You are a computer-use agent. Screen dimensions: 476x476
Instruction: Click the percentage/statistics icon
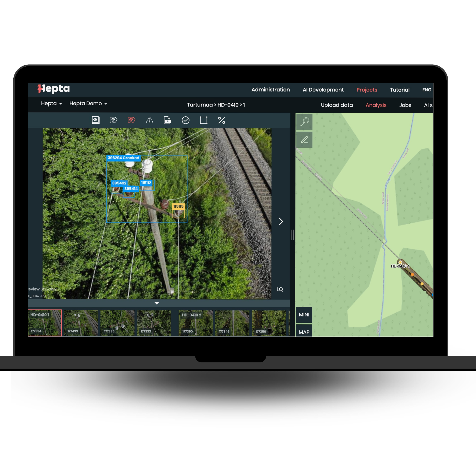pyautogui.click(x=222, y=120)
